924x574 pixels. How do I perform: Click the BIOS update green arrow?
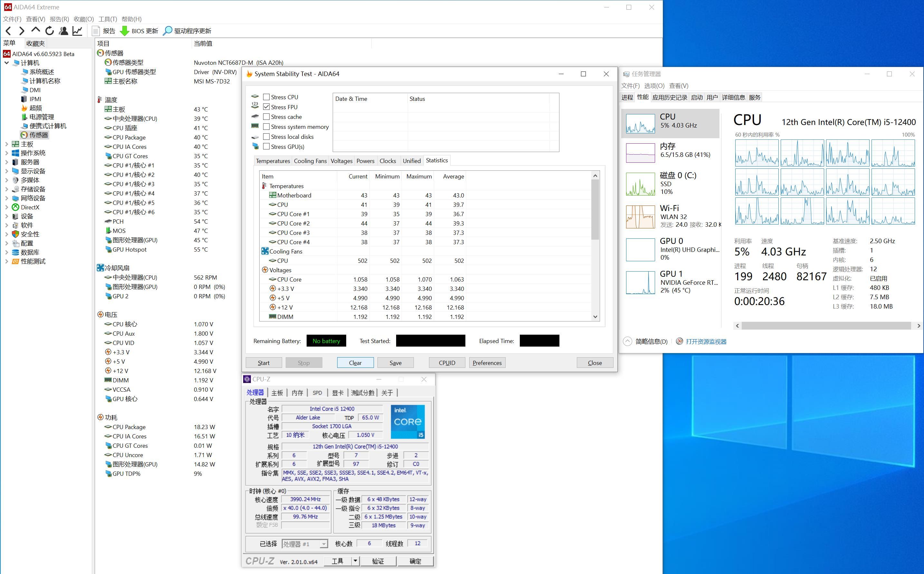tap(124, 31)
